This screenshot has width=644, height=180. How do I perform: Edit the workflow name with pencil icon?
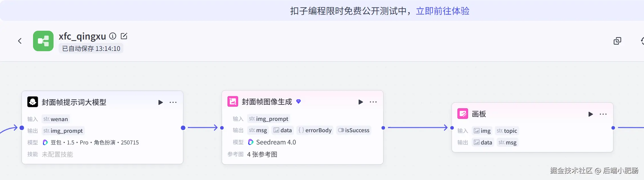(124, 36)
